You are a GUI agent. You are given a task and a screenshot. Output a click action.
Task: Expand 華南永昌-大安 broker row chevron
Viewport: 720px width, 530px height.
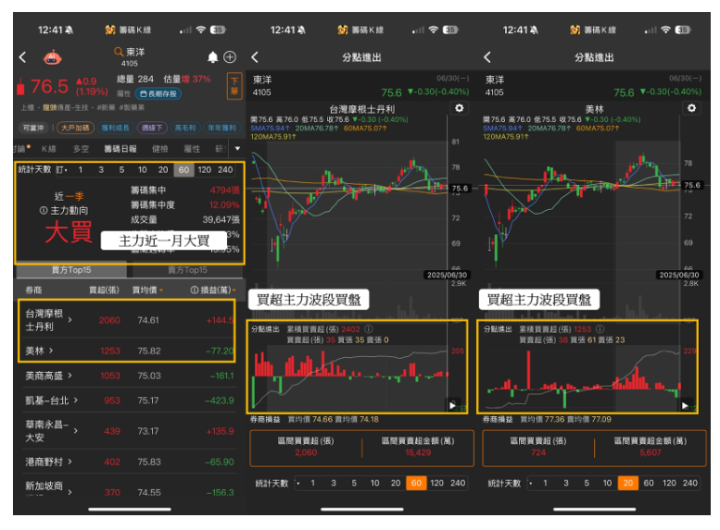(x=76, y=431)
